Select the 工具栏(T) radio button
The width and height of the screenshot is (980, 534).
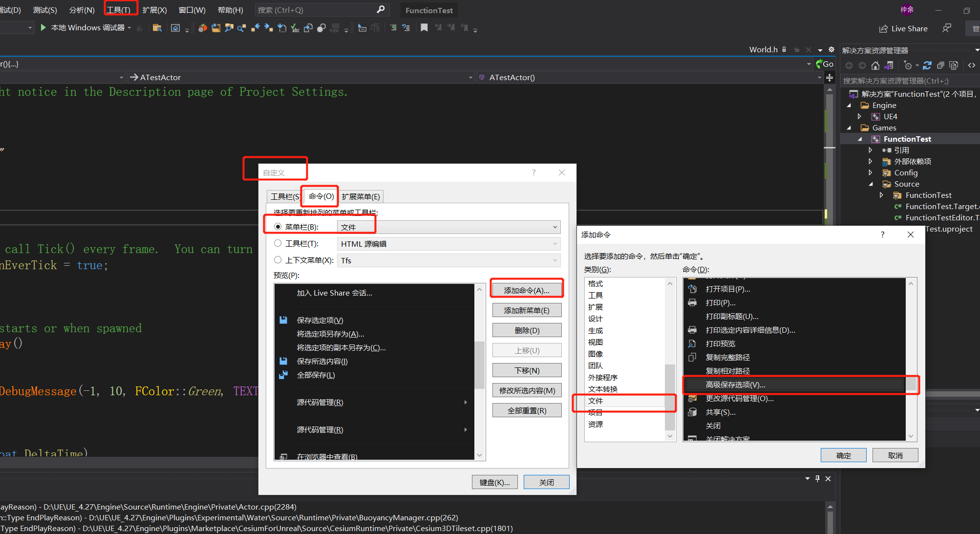(x=278, y=243)
